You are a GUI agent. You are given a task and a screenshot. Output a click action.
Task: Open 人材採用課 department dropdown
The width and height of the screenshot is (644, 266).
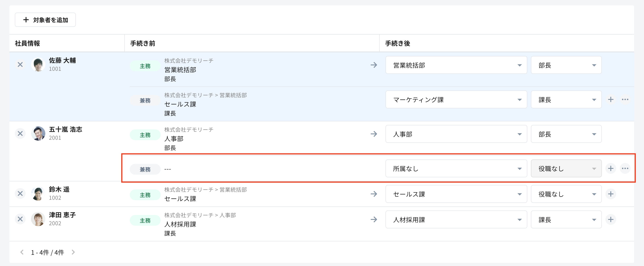coord(456,220)
